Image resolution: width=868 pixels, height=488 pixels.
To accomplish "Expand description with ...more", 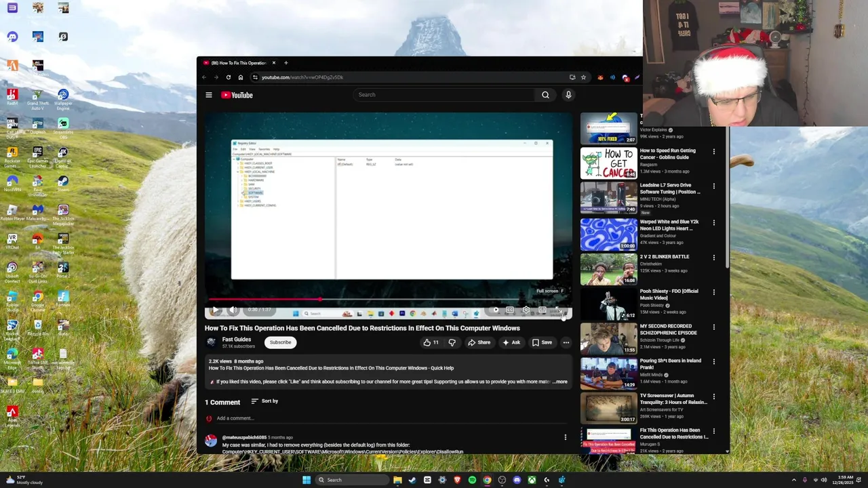I will pyautogui.click(x=559, y=382).
